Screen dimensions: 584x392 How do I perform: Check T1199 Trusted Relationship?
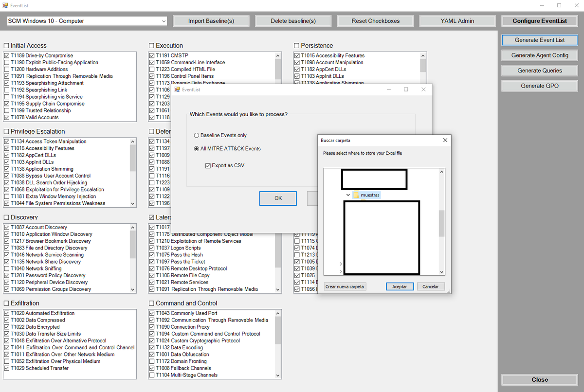(x=7, y=110)
